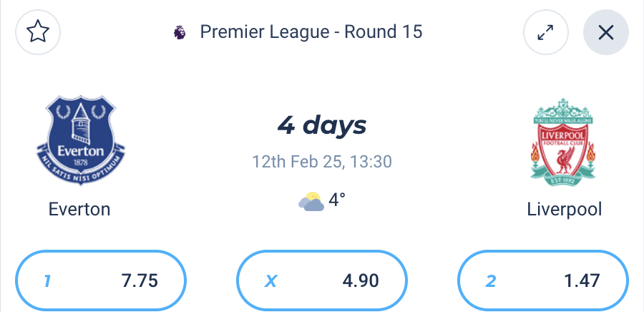Click the blue "X" draw outcome label
The image size is (644, 312).
click(x=270, y=281)
